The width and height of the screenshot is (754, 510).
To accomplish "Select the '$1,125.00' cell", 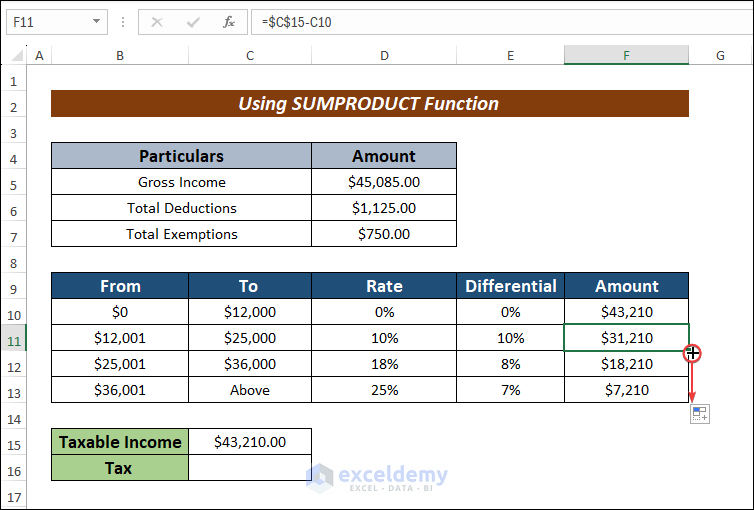I will pos(384,208).
